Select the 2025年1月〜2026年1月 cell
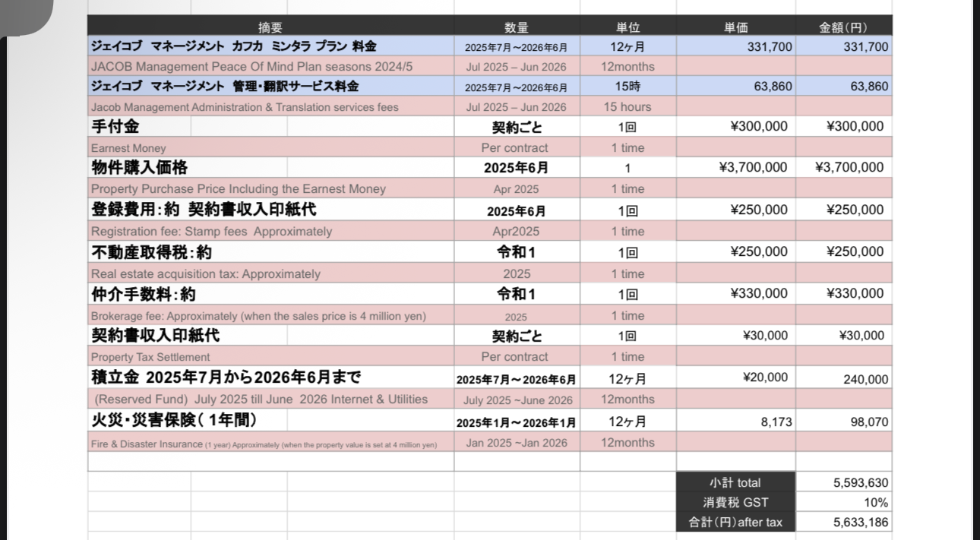 click(517, 422)
